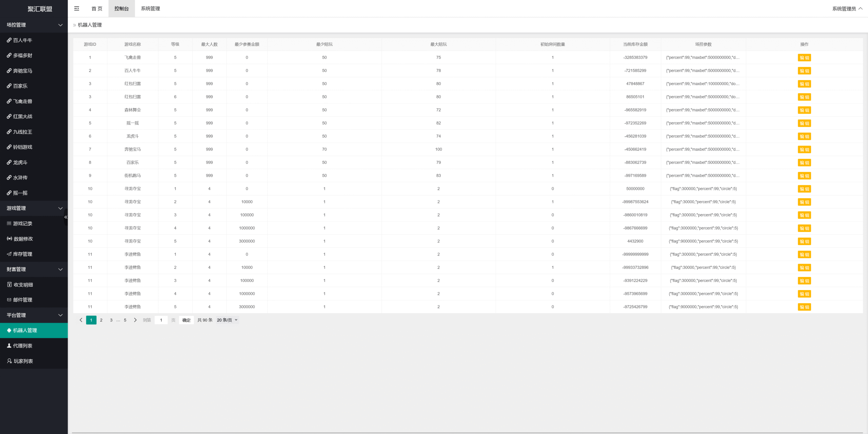Open the 20 条/页 page size dropdown
868x434 pixels.
point(227,320)
